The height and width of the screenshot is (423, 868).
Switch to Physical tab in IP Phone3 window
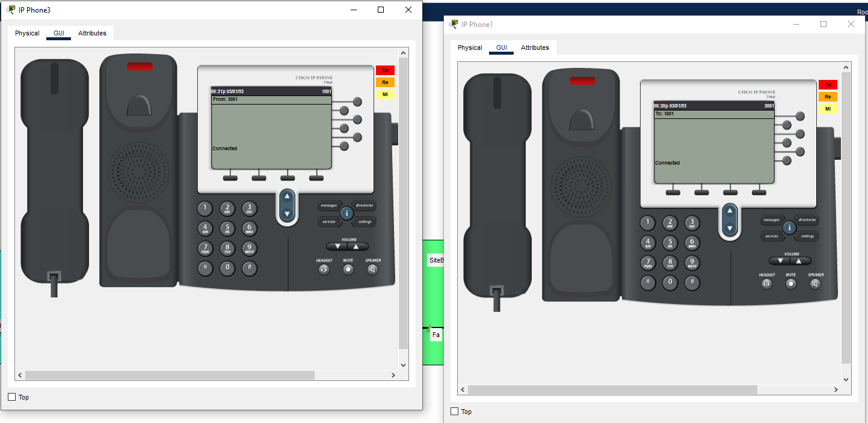[27, 33]
